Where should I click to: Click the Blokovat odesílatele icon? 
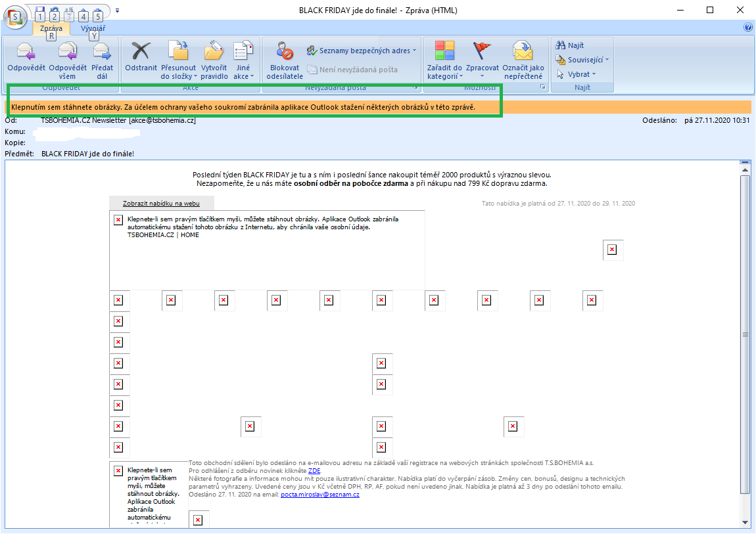pyautogui.click(x=285, y=51)
